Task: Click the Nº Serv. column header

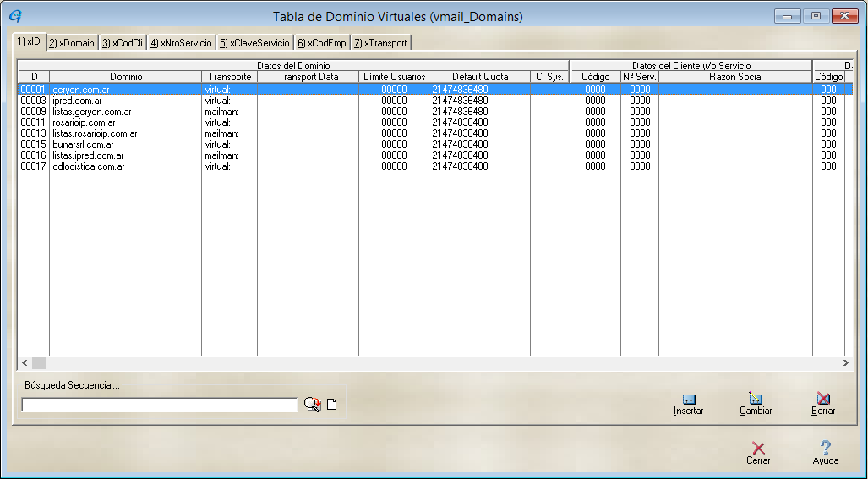Action: [x=640, y=77]
